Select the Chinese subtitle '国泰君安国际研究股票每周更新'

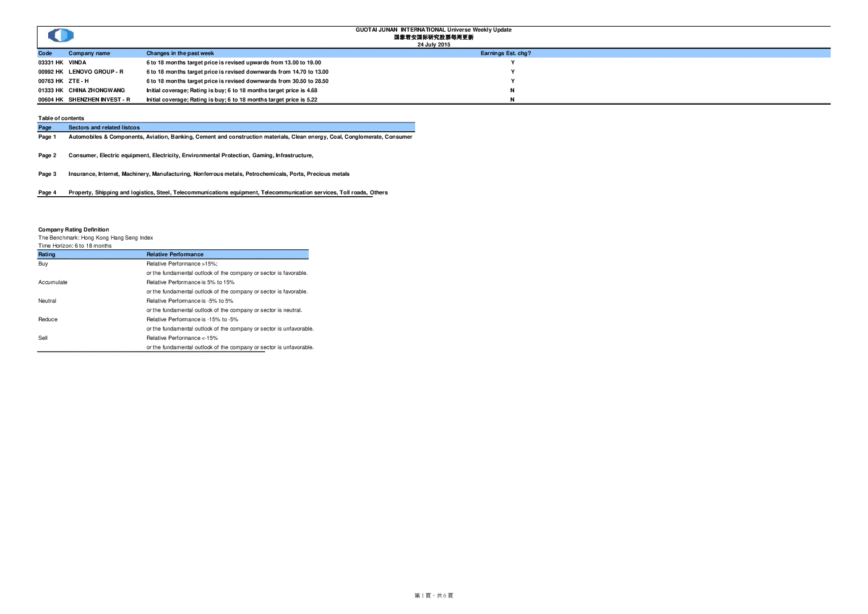click(x=434, y=37)
